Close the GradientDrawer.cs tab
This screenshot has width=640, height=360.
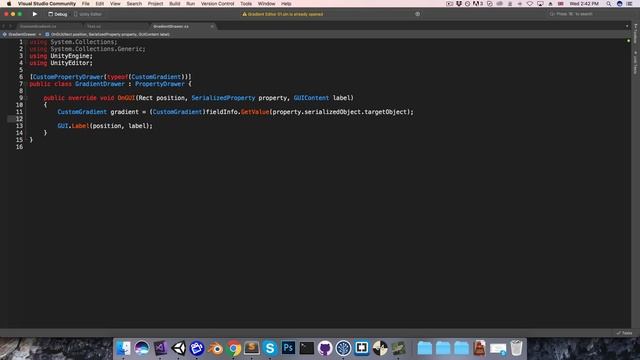click(212, 27)
